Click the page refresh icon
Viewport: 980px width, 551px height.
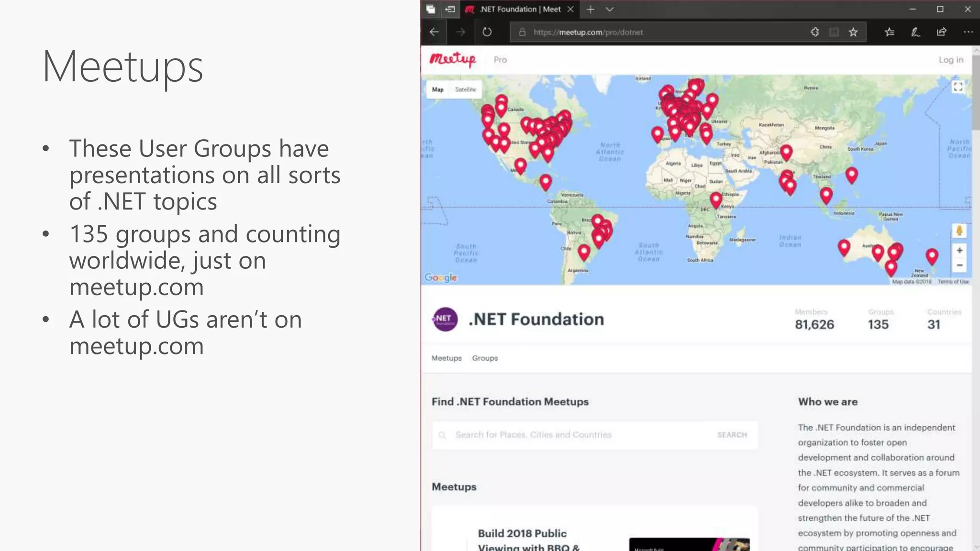tap(487, 32)
